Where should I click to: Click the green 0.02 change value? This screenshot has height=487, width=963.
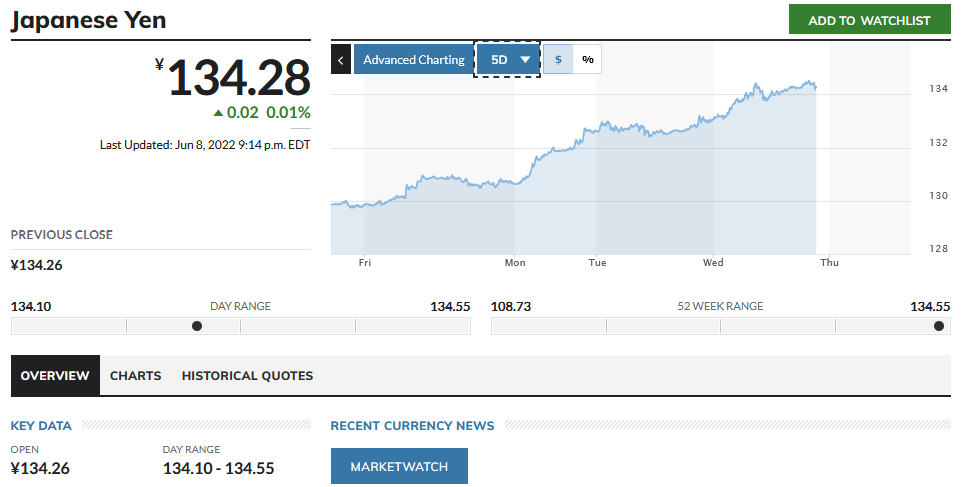tap(243, 112)
